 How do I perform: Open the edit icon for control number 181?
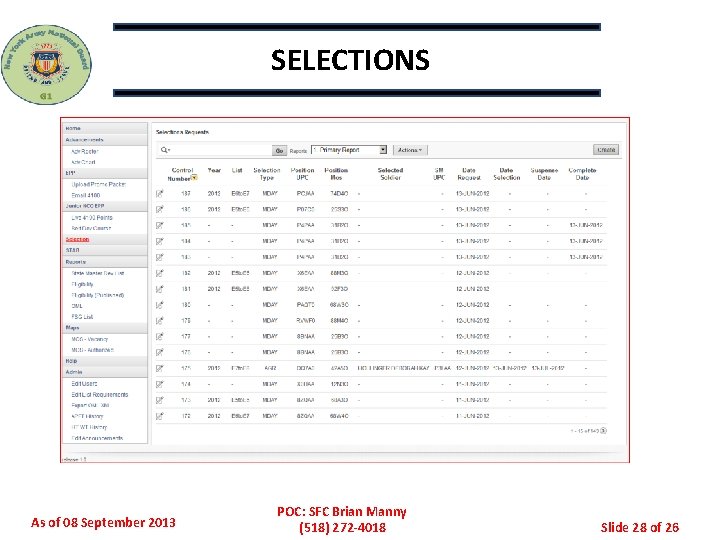(x=160, y=289)
